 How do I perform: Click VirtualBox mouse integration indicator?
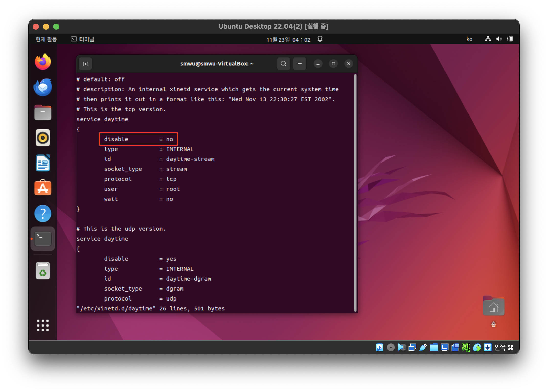(477, 348)
